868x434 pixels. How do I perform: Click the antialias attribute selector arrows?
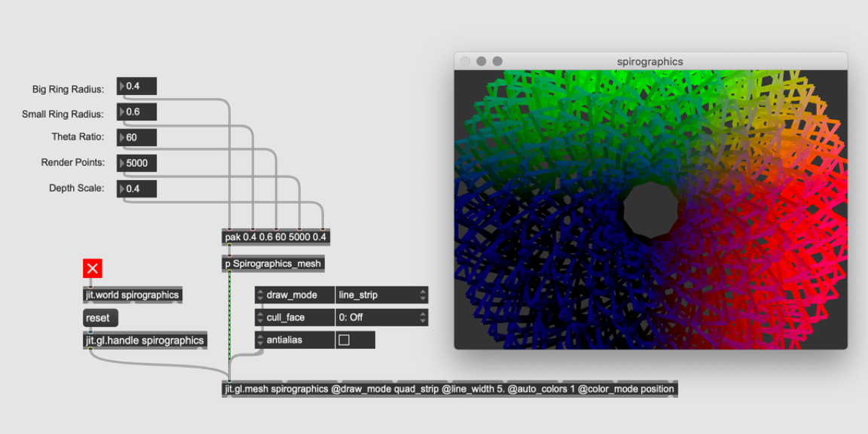point(259,340)
